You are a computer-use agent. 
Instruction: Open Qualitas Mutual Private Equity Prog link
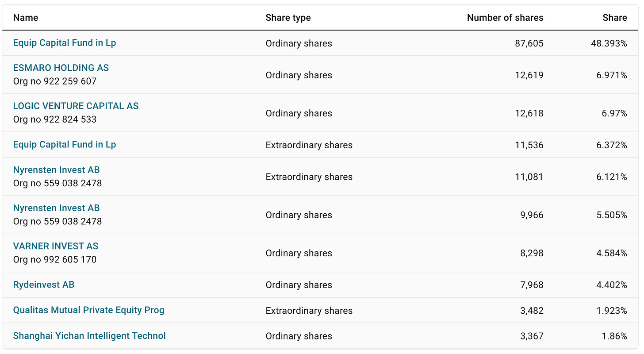88,310
